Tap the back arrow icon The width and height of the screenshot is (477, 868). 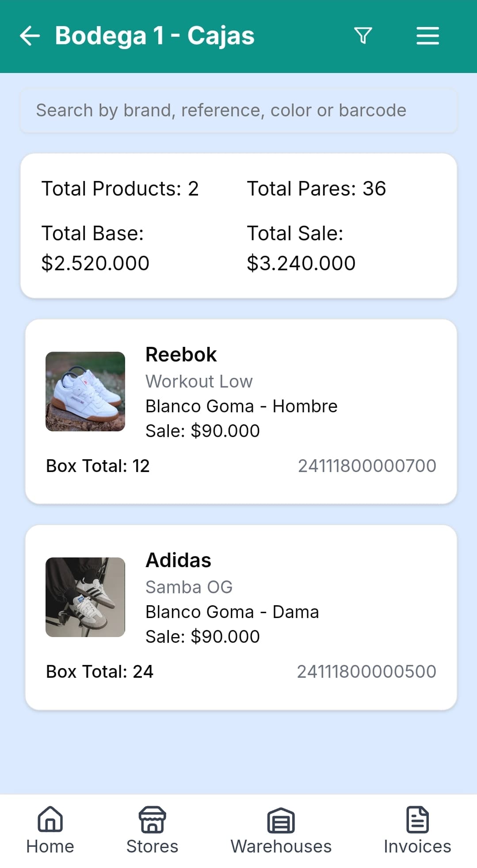[30, 36]
